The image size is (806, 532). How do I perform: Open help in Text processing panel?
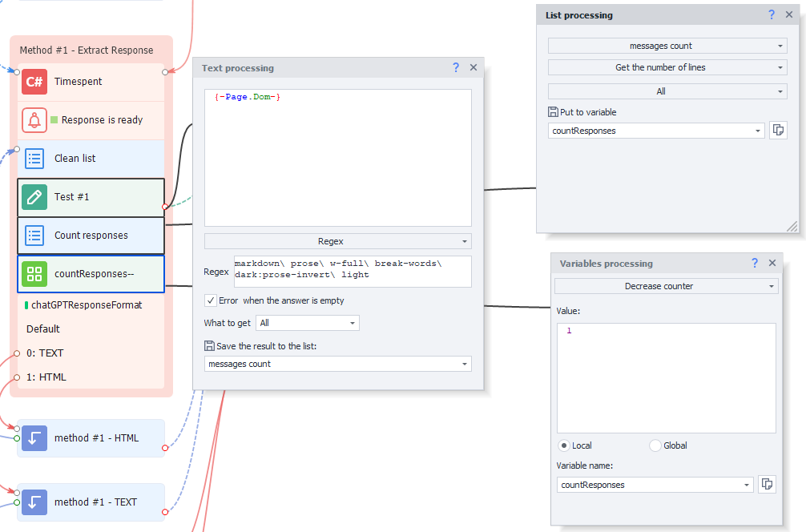[456, 68]
